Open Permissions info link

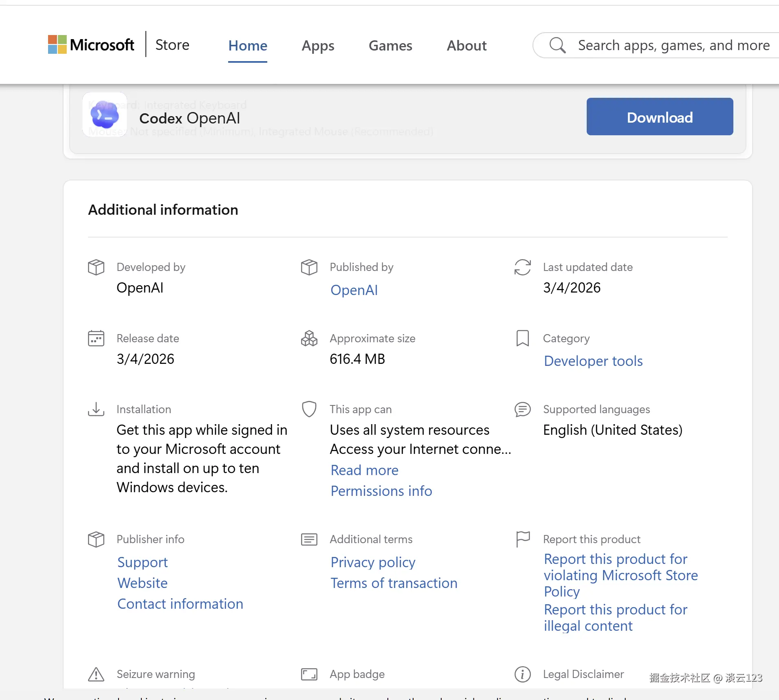click(x=381, y=491)
